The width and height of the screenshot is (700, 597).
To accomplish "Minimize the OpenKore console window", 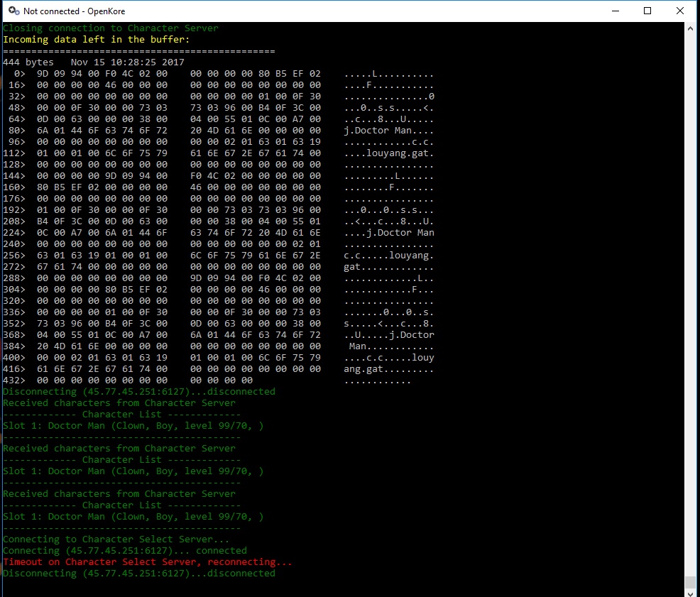I will tap(616, 11).
